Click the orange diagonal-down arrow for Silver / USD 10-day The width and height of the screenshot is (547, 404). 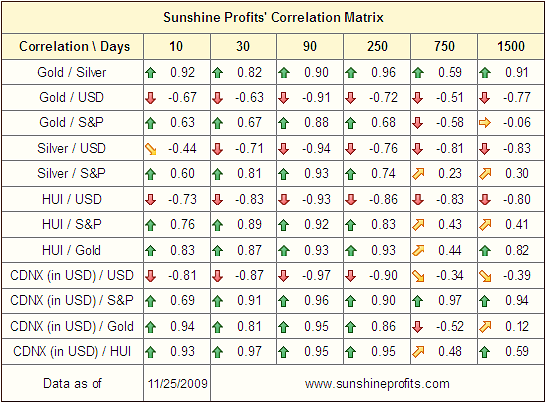click(x=151, y=149)
